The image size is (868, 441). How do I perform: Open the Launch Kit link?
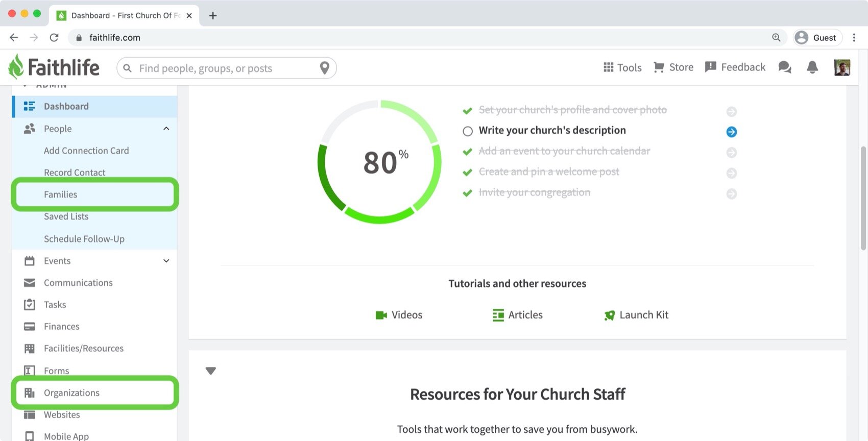coord(636,315)
